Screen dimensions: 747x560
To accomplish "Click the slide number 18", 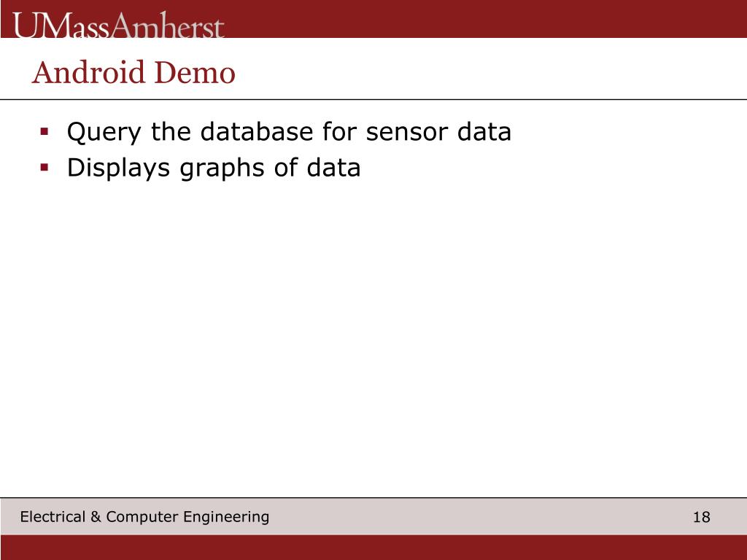I will [x=701, y=517].
